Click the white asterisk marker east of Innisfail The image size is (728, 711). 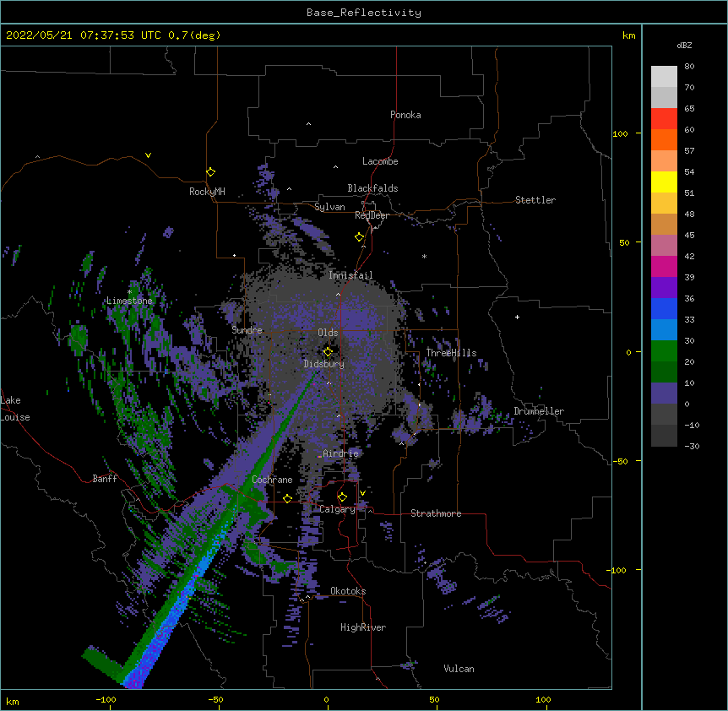pyautogui.click(x=424, y=256)
